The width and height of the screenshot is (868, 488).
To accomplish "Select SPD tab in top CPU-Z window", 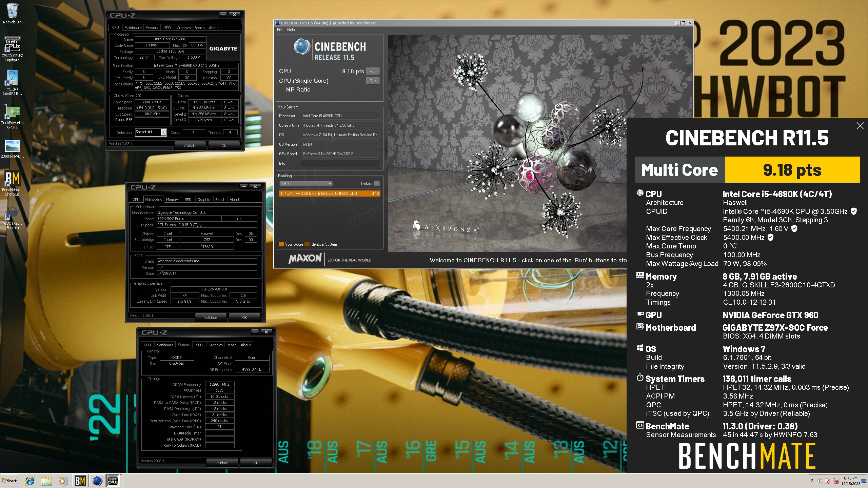I will pos(167,28).
